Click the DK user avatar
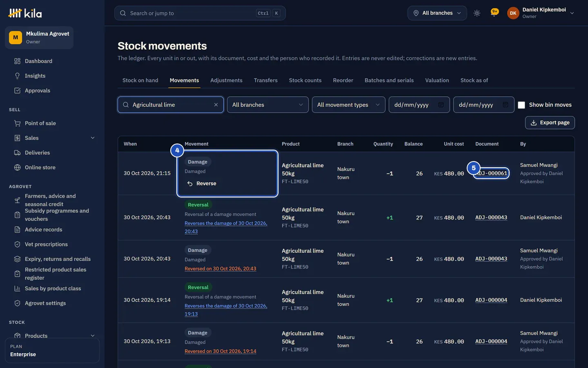588x368 pixels. click(513, 13)
